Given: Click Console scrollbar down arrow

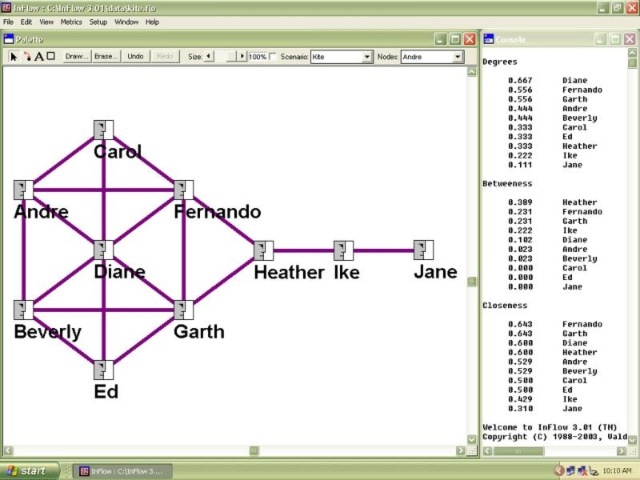Looking at the screenshot, I should (632, 440).
